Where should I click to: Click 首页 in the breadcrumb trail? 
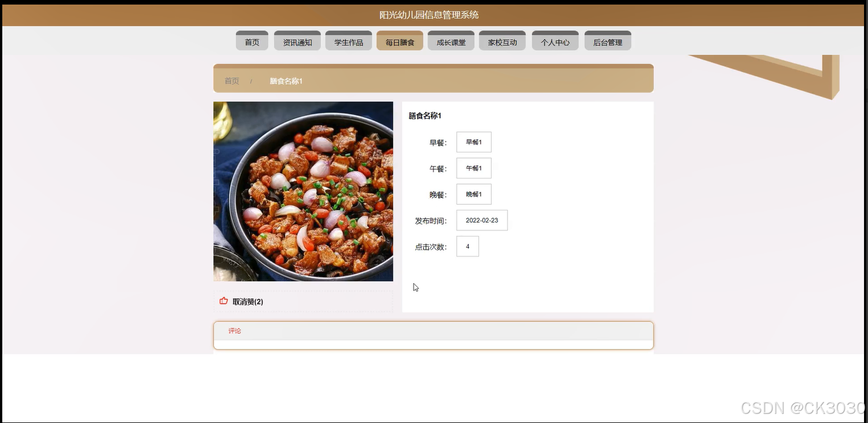(x=231, y=81)
